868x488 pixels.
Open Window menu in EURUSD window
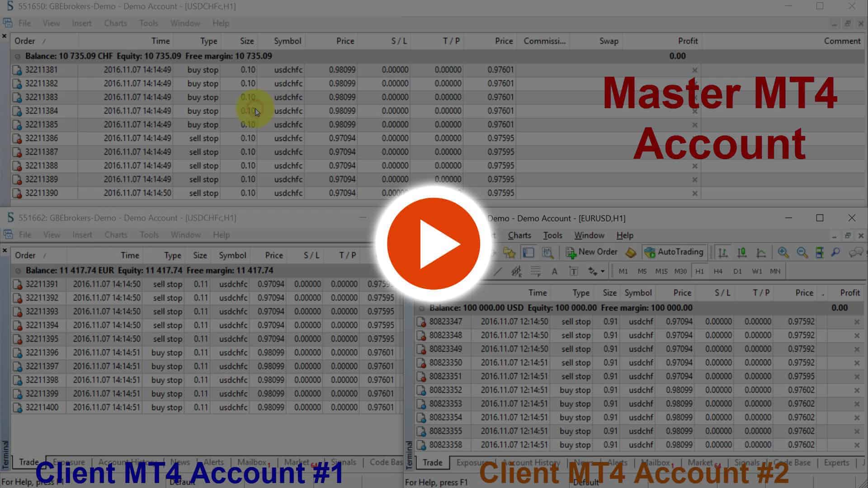coord(589,235)
